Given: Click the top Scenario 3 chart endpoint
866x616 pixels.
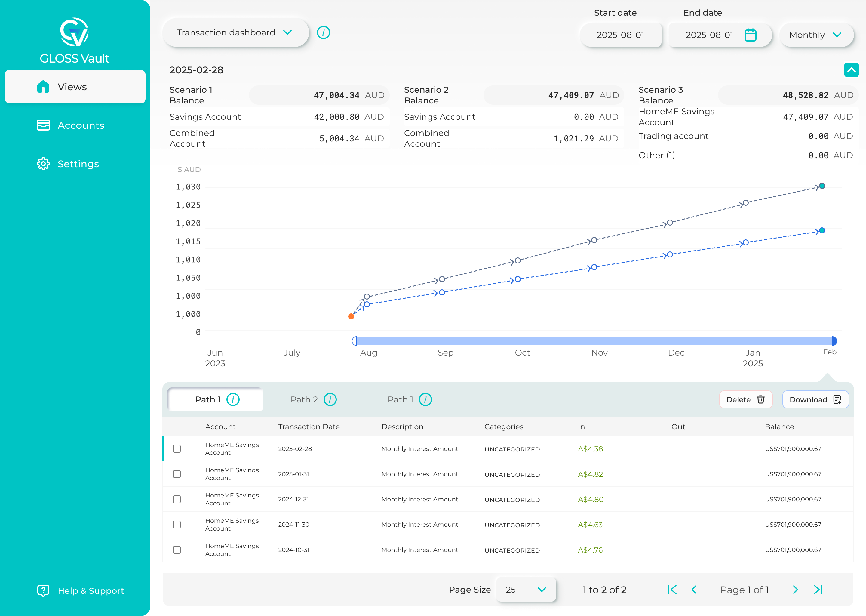Looking at the screenshot, I should click(x=822, y=186).
